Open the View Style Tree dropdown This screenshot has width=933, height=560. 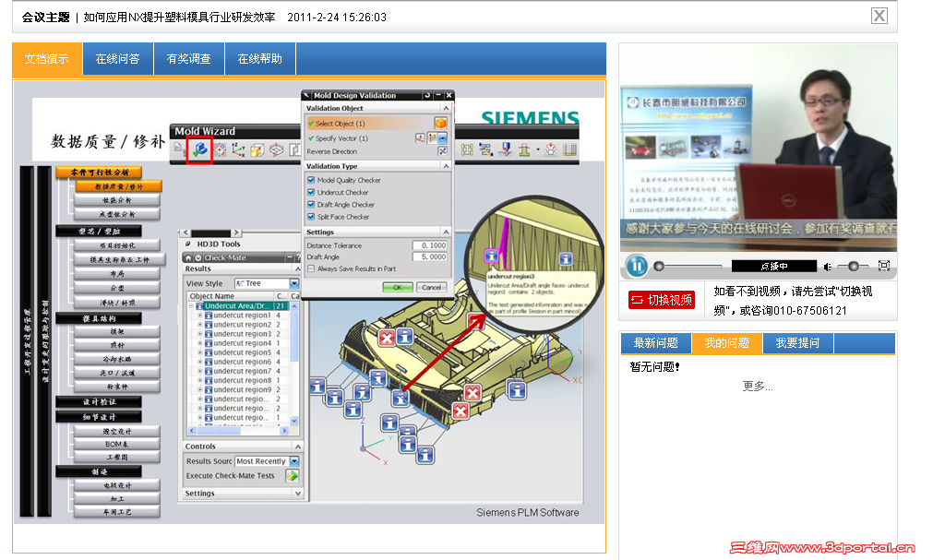click(x=294, y=283)
